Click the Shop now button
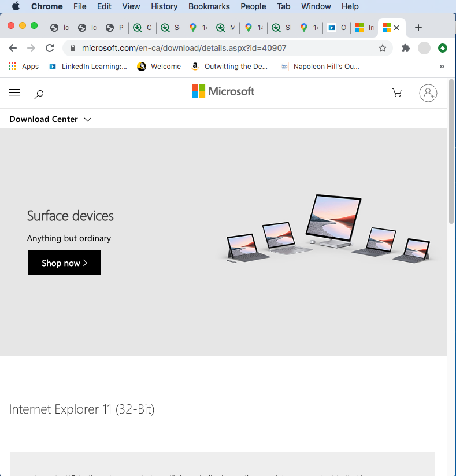The width and height of the screenshot is (456, 476). (x=64, y=263)
